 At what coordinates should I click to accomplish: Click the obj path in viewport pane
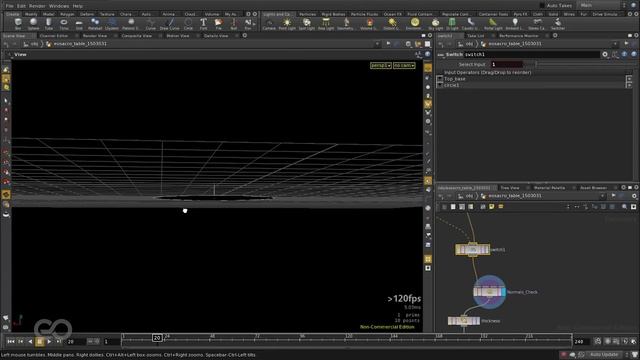click(35, 44)
